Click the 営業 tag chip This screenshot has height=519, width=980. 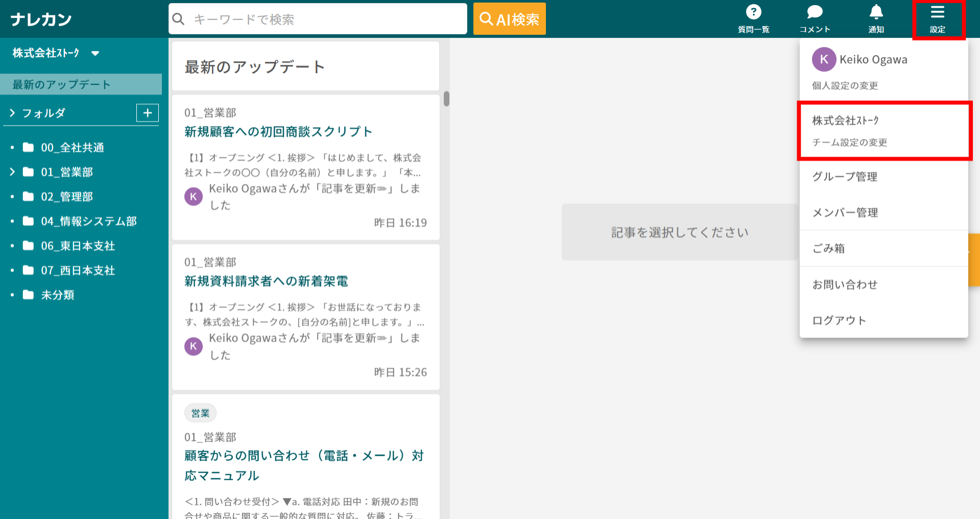(200, 413)
